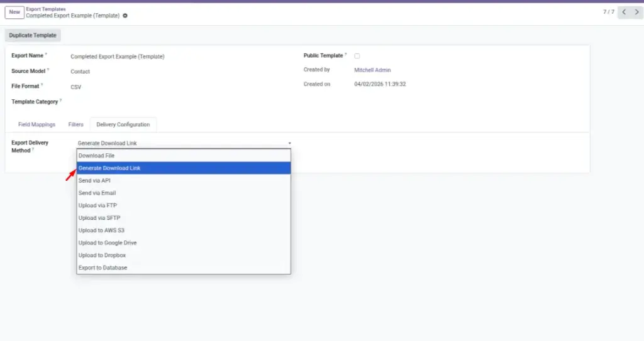The width and height of the screenshot is (644, 341).
Task: Click the 7 / 7 record counter
Action: coord(609,12)
